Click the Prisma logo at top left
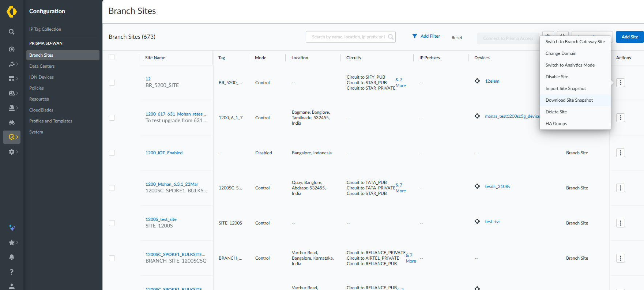Viewport: 644px width, 290px height. (12, 12)
